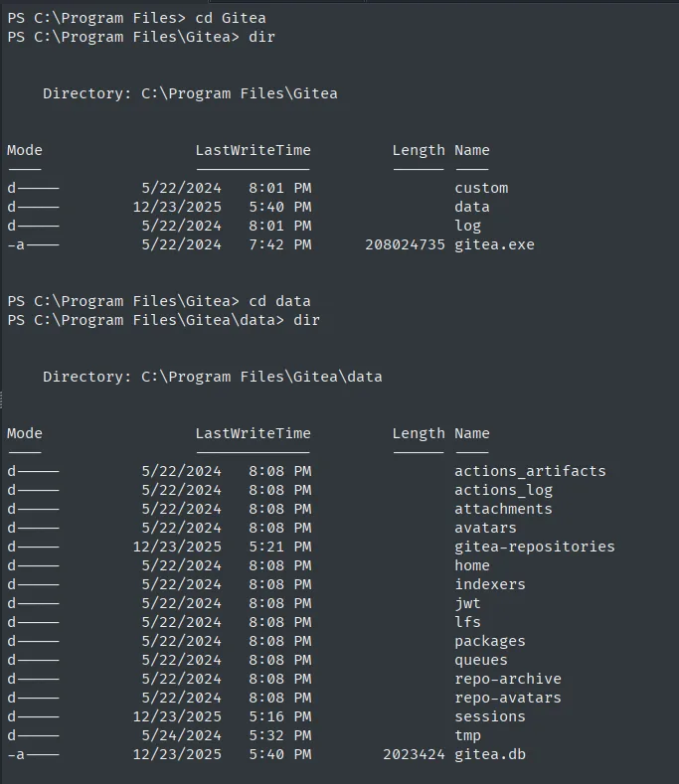
Task: Click 'indexers' folder name
Action: (x=490, y=584)
